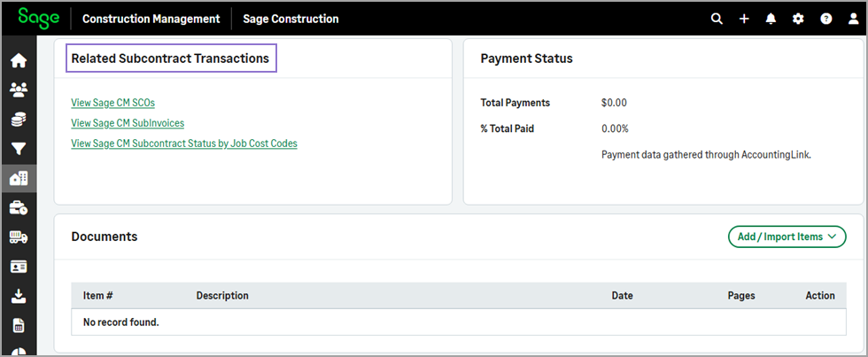The width and height of the screenshot is (868, 357).
Task: Open the delivery truck sidebar icon
Action: (x=19, y=237)
